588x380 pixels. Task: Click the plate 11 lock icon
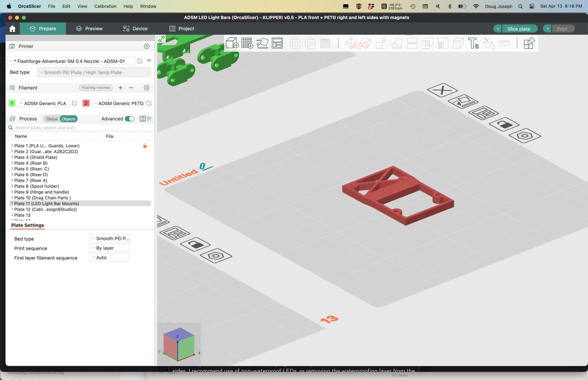(x=504, y=124)
